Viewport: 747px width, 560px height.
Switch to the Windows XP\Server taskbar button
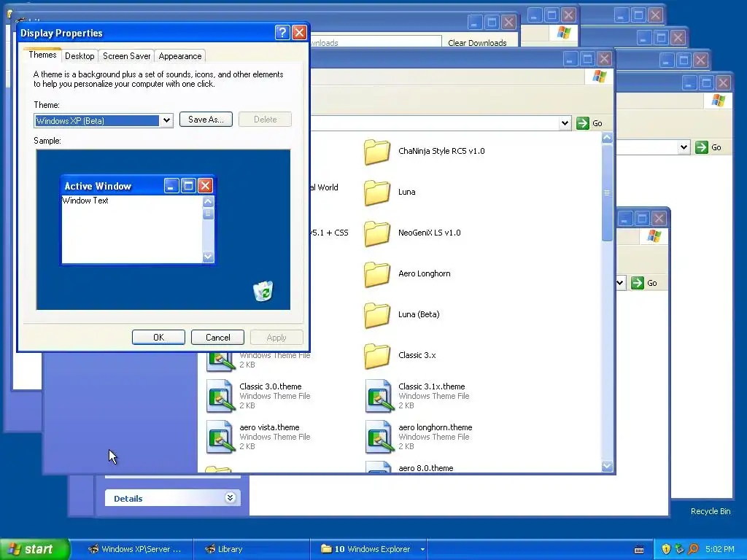136,549
